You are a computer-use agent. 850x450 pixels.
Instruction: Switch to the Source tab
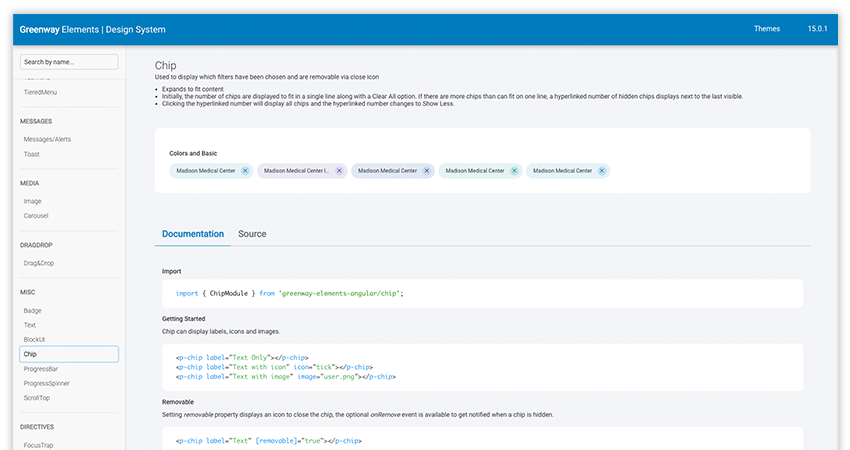tap(252, 234)
